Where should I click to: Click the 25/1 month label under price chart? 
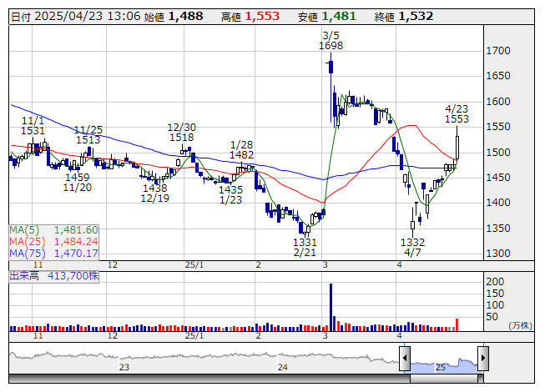point(194,265)
